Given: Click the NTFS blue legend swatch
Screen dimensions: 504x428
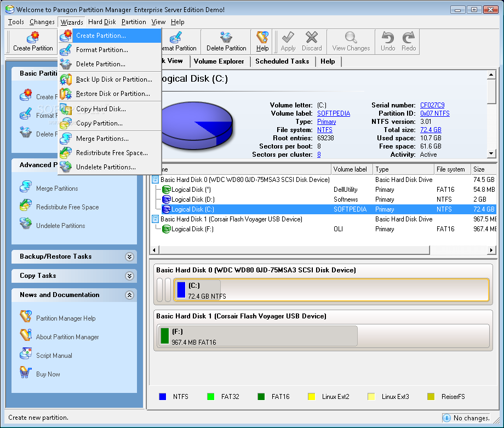Looking at the screenshot, I should [x=163, y=396].
